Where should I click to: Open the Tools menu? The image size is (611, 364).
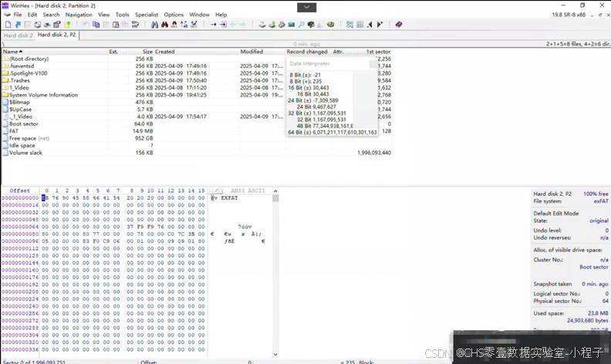pos(122,15)
